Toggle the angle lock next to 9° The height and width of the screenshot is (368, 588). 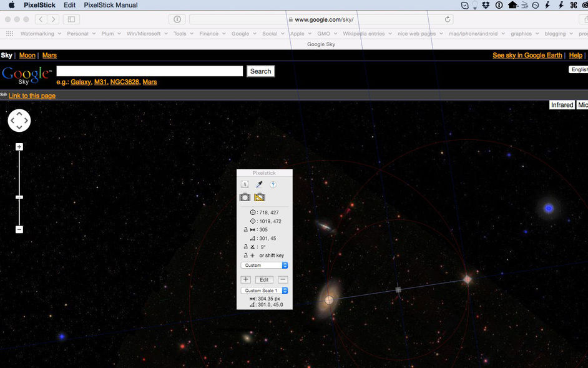pyautogui.click(x=246, y=247)
